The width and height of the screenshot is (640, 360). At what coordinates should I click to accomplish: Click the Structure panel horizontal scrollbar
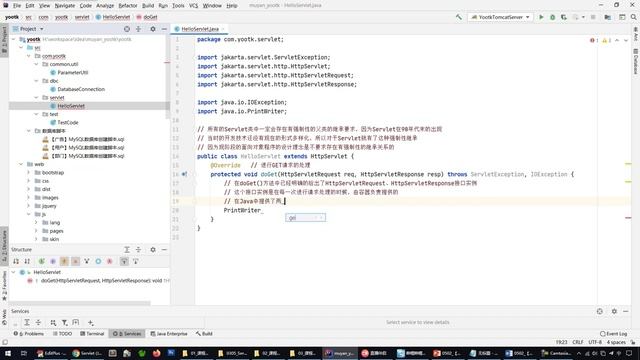click(80, 303)
